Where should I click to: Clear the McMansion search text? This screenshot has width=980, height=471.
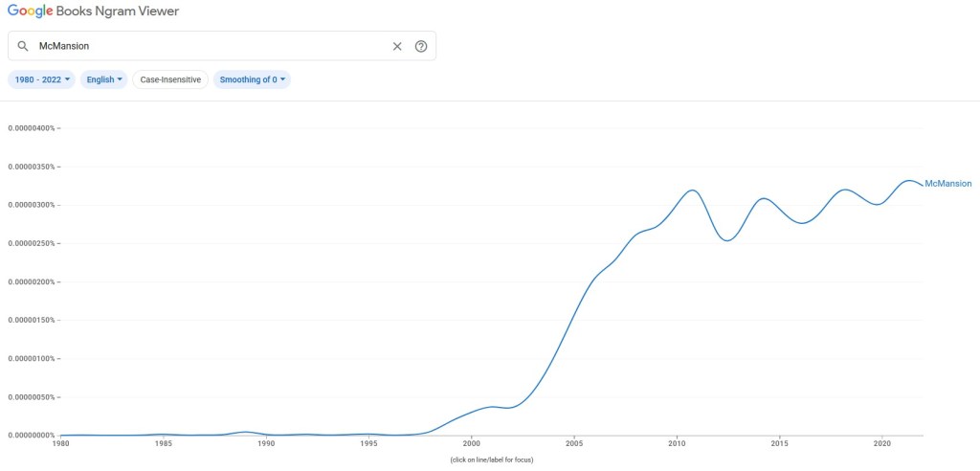tap(397, 46)
